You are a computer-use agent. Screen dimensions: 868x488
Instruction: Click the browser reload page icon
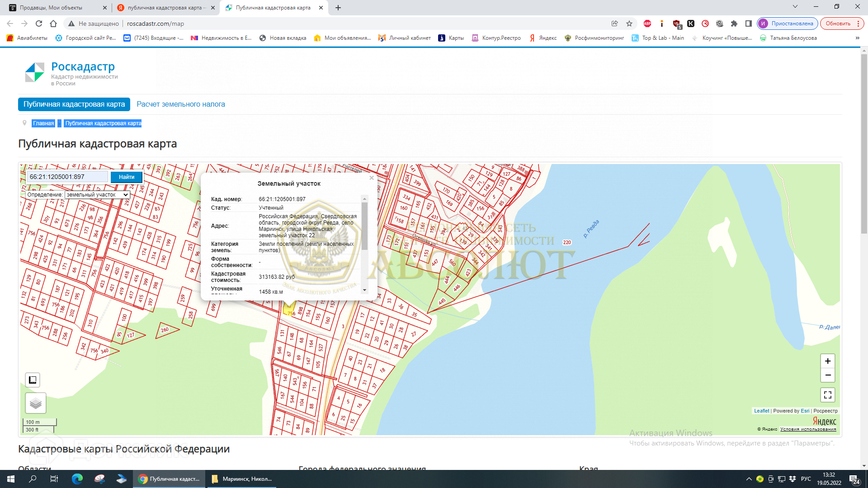39,23
